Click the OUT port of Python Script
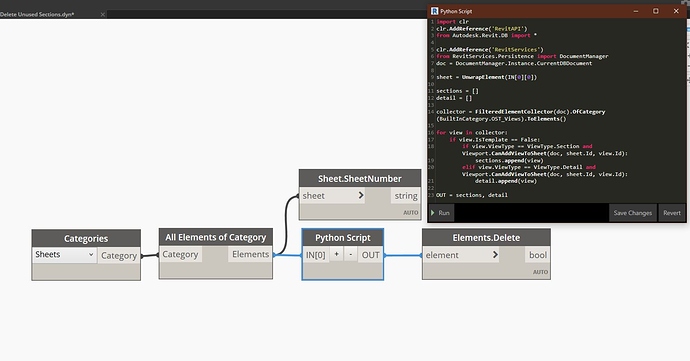Screen dimensions: 690x361 coord(371,255)
